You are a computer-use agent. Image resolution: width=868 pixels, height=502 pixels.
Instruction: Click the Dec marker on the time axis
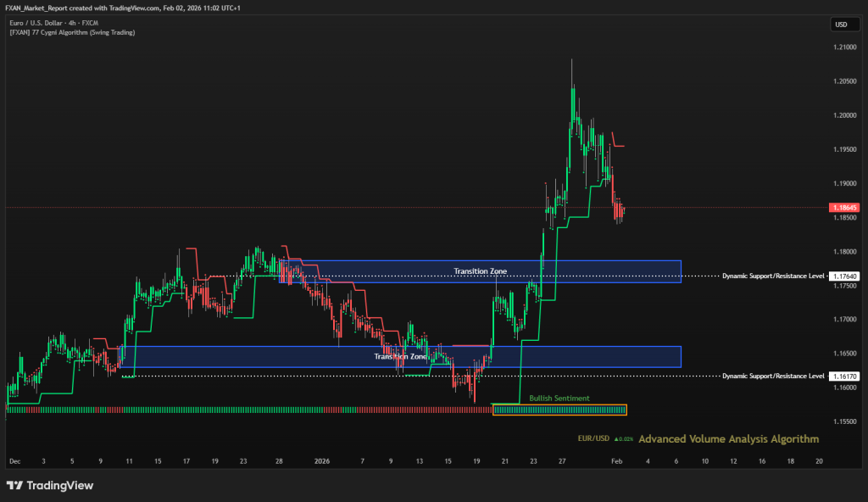point(14,461)
